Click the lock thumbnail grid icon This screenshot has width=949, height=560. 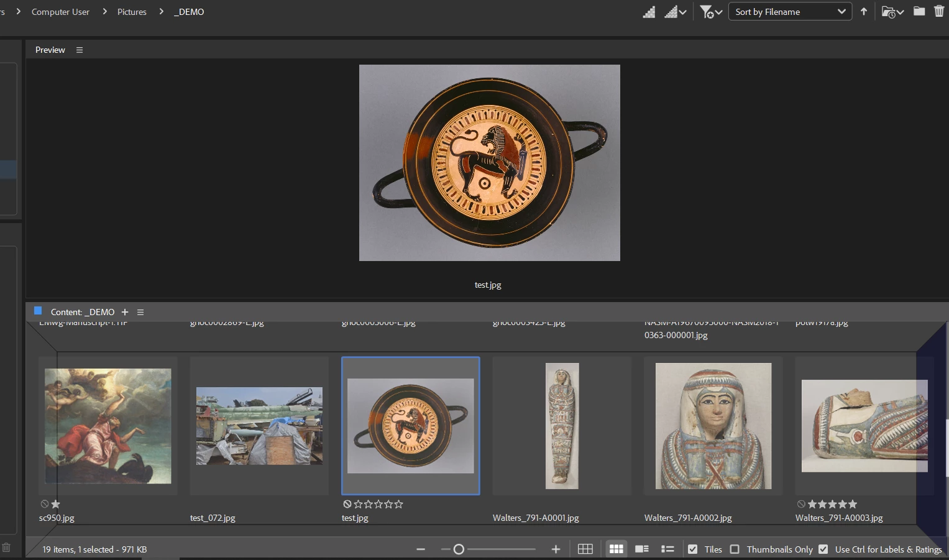tap(585, 549)
